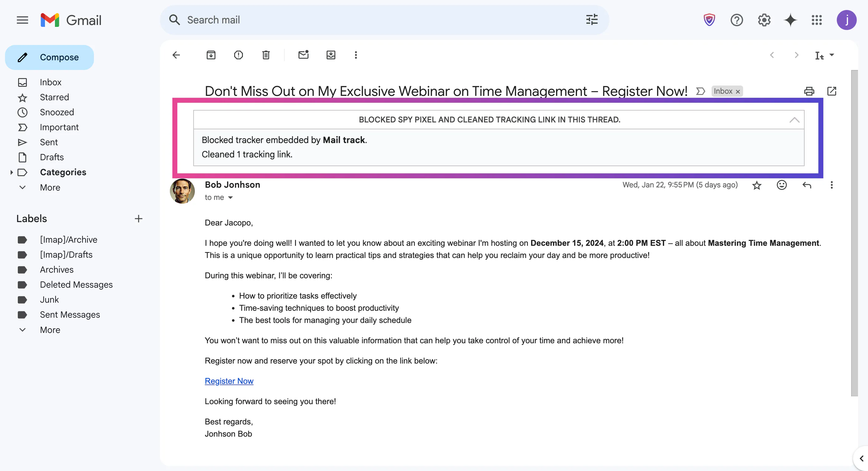
Task: Open Settings gear icon
Action: [x=764, y=20]
